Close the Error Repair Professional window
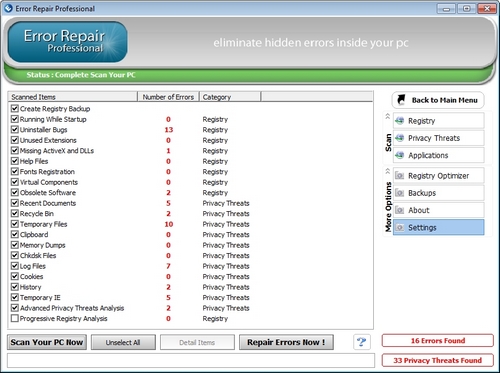The image size is (500, 373). [487, 9]
